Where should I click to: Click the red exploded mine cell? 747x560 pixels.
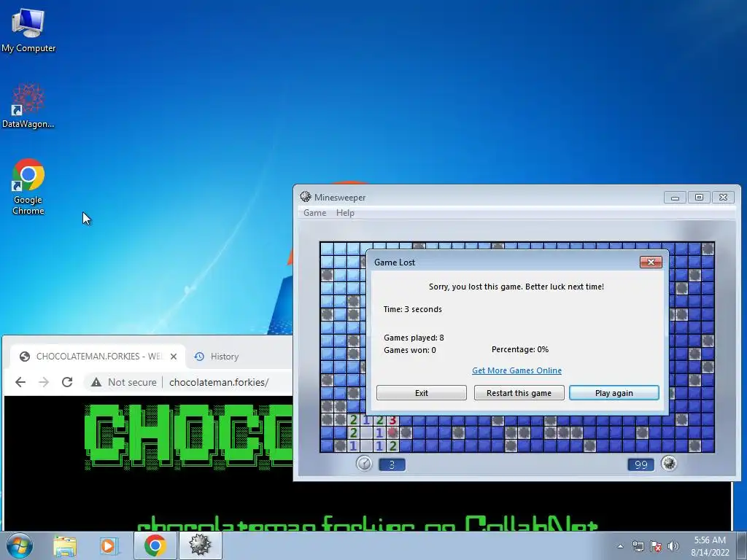[x=392, y=432]
